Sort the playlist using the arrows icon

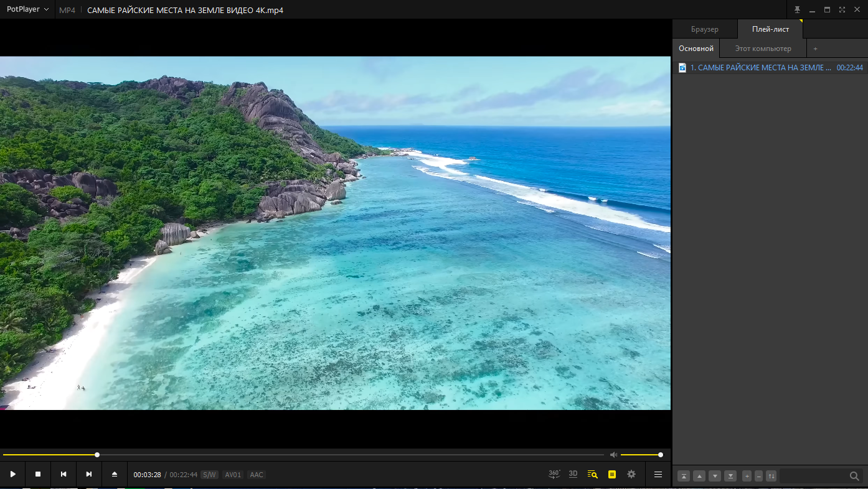771,475
